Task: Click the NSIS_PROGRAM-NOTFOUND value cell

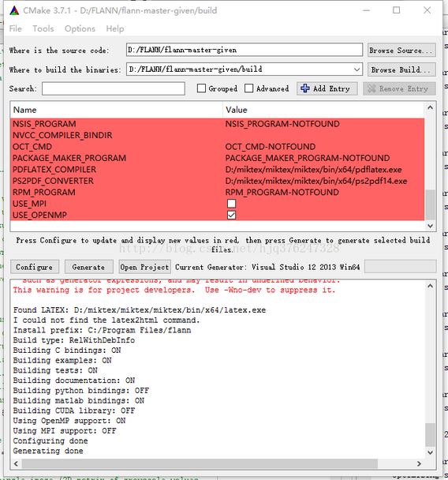Action: pyautogui.click(x=282, y=124)
